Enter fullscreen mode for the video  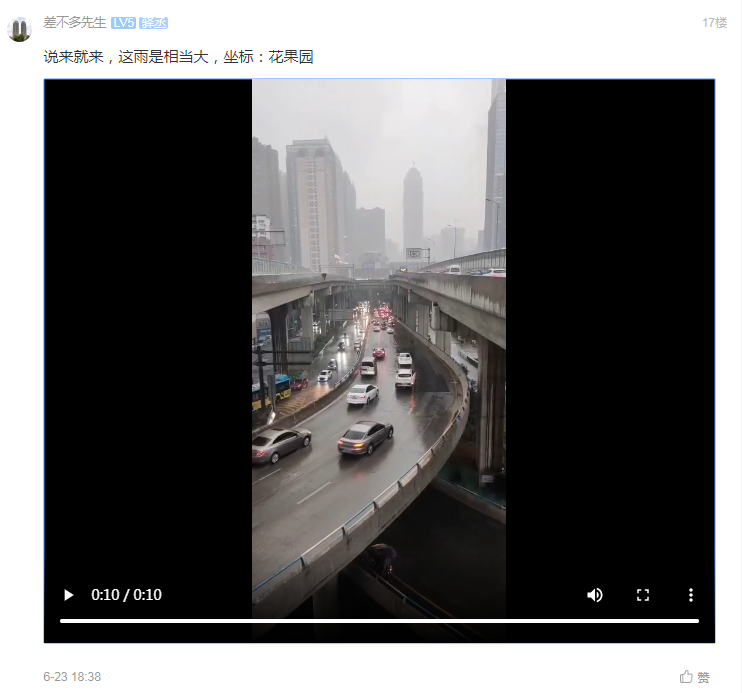[x=643, y=595]
